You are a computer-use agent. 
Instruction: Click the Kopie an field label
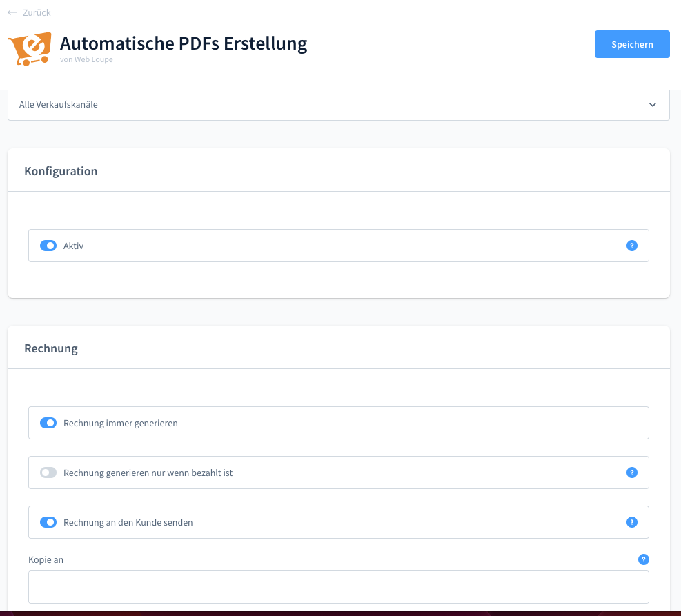46,560
